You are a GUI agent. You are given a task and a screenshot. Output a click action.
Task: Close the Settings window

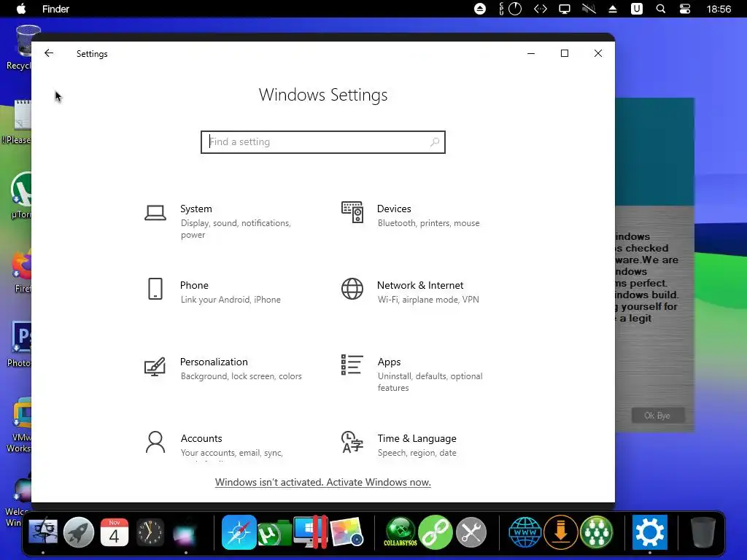coord(598,53)
